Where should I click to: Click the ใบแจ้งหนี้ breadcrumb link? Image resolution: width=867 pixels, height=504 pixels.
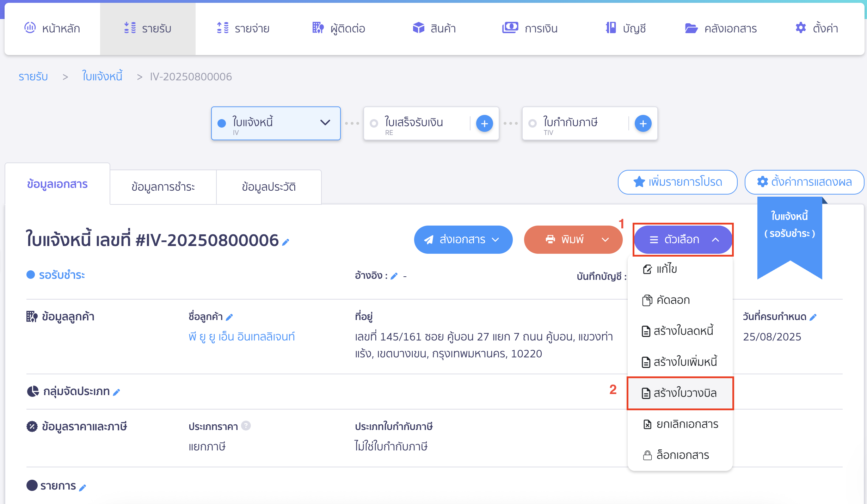click(102, 76)
